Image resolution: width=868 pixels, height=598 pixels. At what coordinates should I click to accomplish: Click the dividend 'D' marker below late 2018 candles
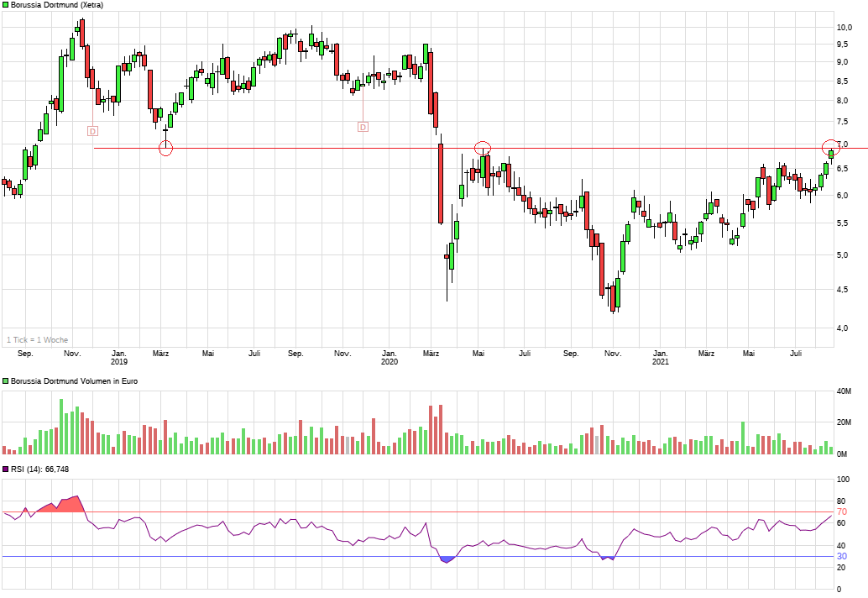click(92, 131)
